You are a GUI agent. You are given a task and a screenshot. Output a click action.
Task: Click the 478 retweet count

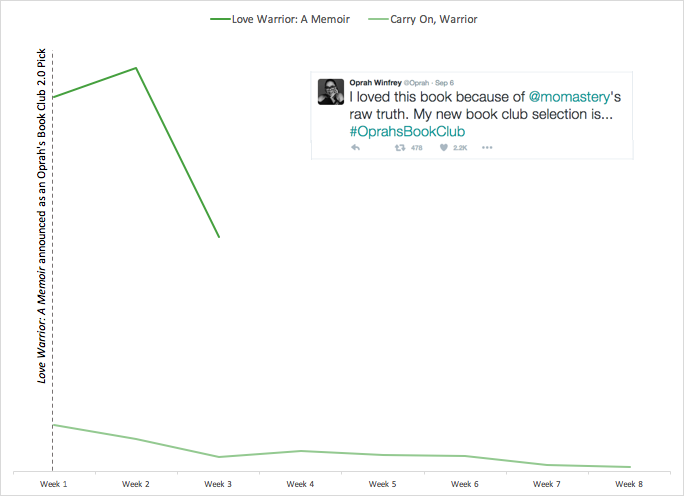pos(417,148)
